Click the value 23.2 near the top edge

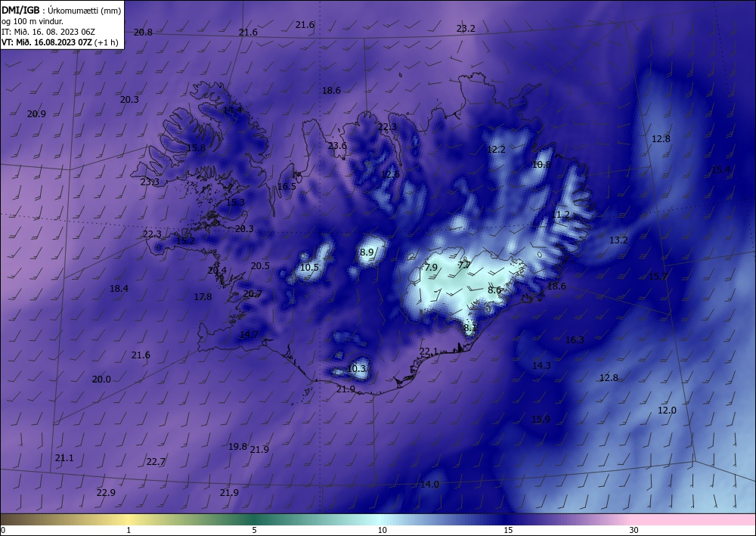466,29
